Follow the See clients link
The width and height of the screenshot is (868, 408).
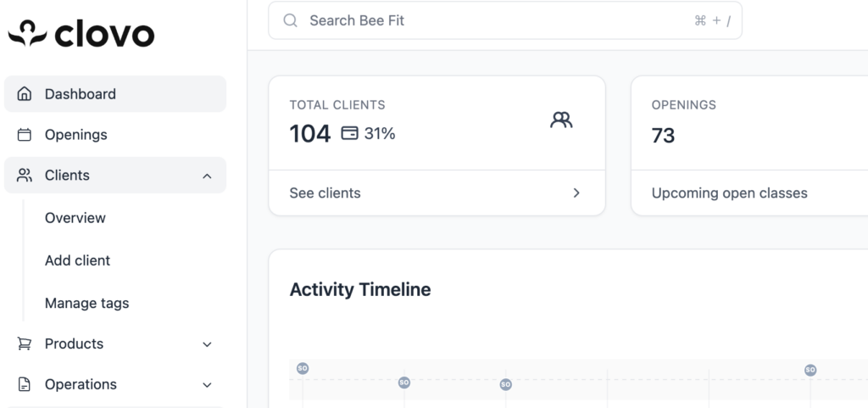(325, 193)
